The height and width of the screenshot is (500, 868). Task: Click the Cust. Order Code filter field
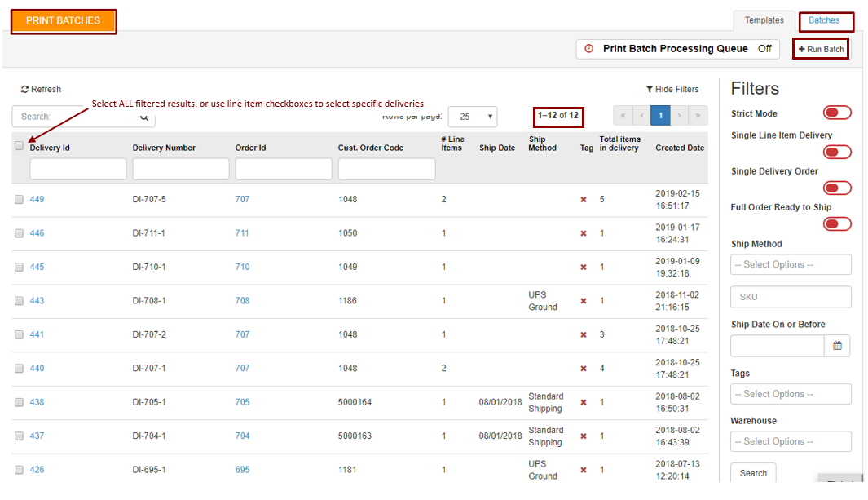[x=386, y=169]
